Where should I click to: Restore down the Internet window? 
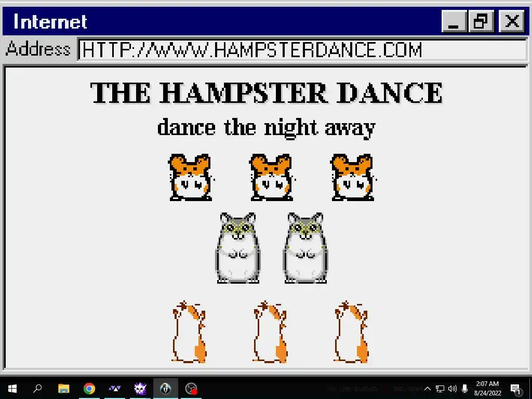click(481, 21)
